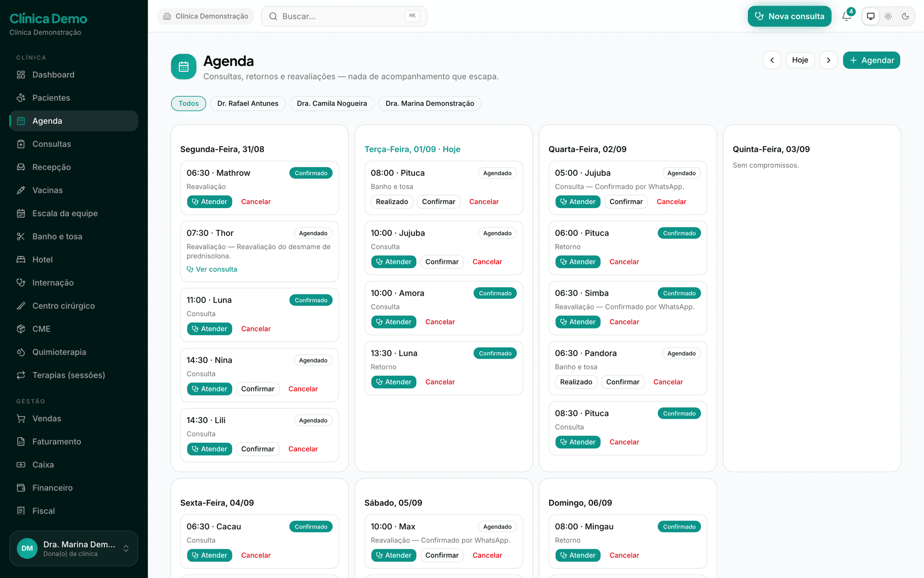Click the Quimioterapia icon
The image size is (924, 578).
pos(21,352)
